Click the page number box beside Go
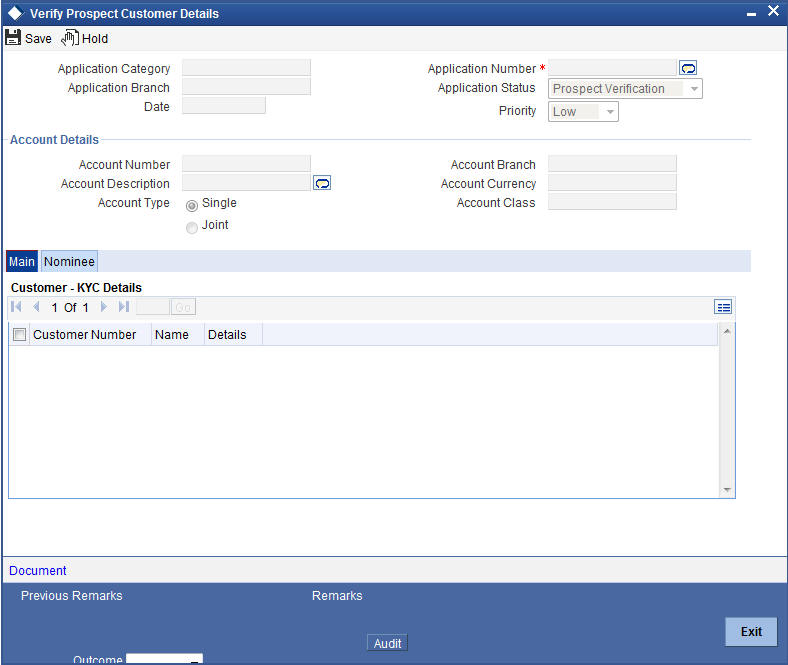This screenshot has height=665, width=788. coord(153,307)
